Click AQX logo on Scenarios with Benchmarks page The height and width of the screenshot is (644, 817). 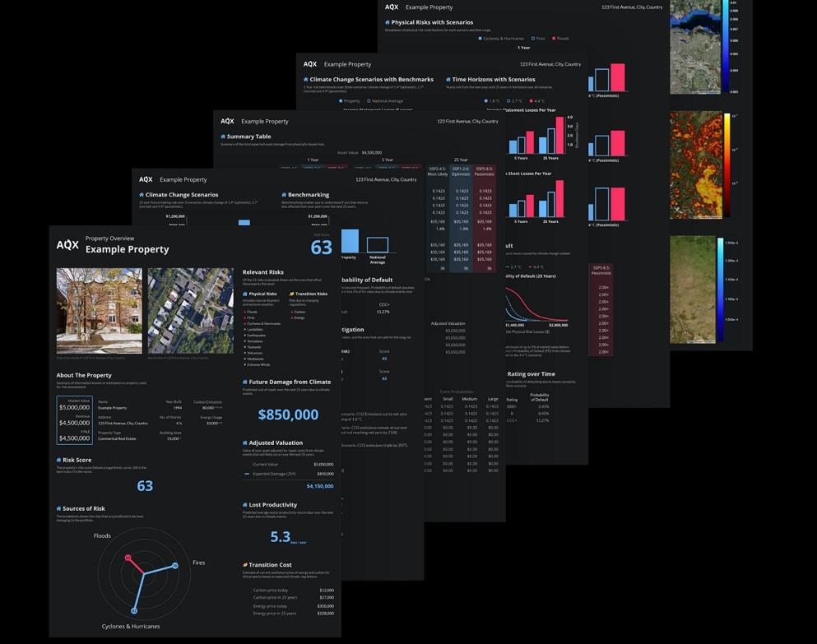(310, 64)
